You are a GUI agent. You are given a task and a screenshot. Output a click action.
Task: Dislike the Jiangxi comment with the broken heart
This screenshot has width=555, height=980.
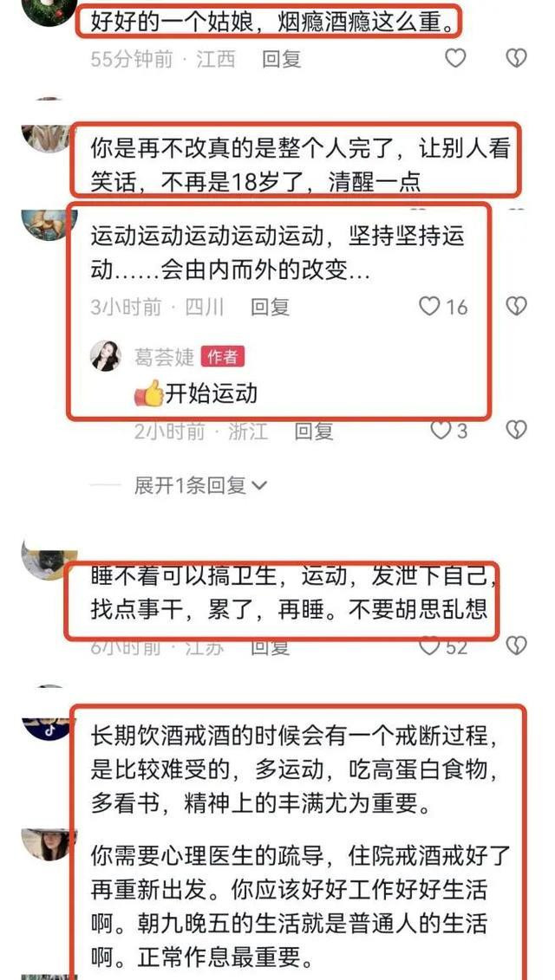coord(516,58)
